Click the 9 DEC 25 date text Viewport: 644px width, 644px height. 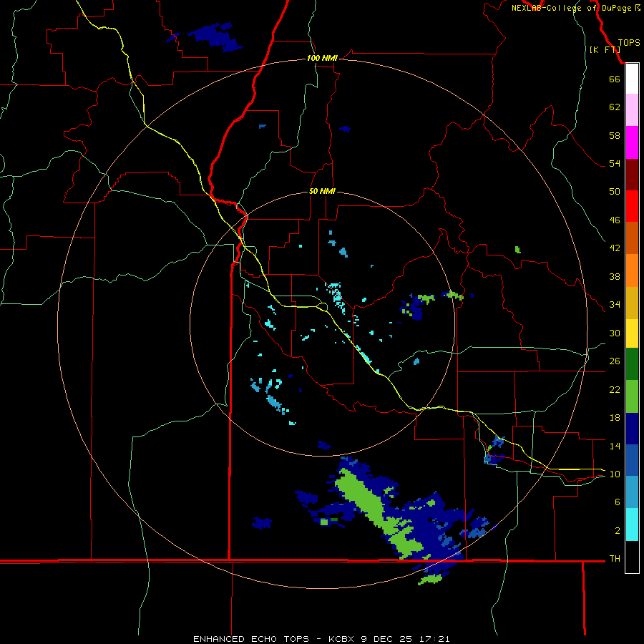pos(387,639)
